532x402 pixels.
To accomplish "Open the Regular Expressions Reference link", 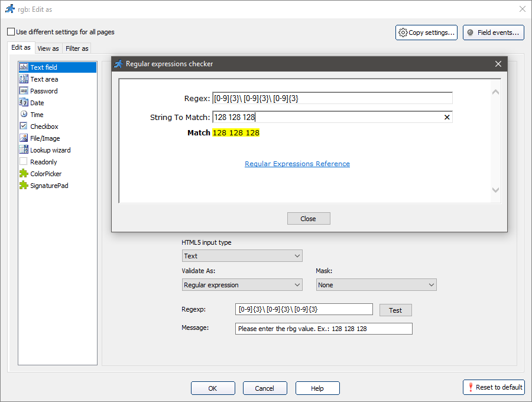I will [297, 164].
